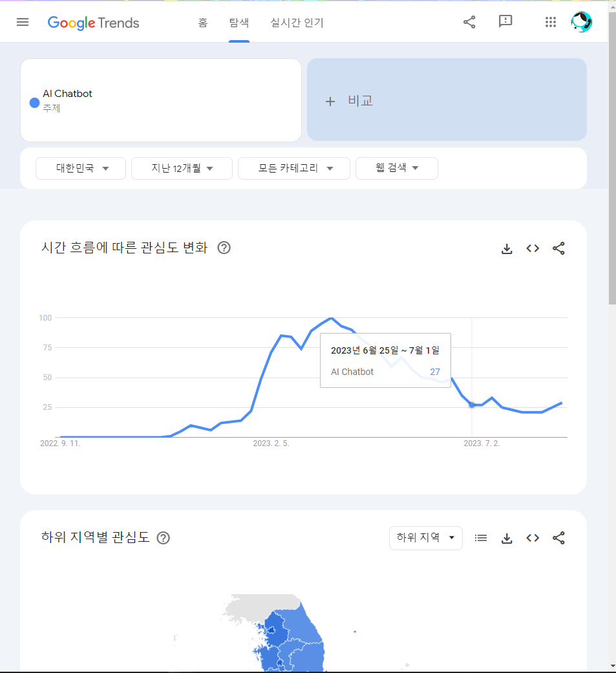
Task: Open the share menu in the top bar
Action: [x=469, y=21]
